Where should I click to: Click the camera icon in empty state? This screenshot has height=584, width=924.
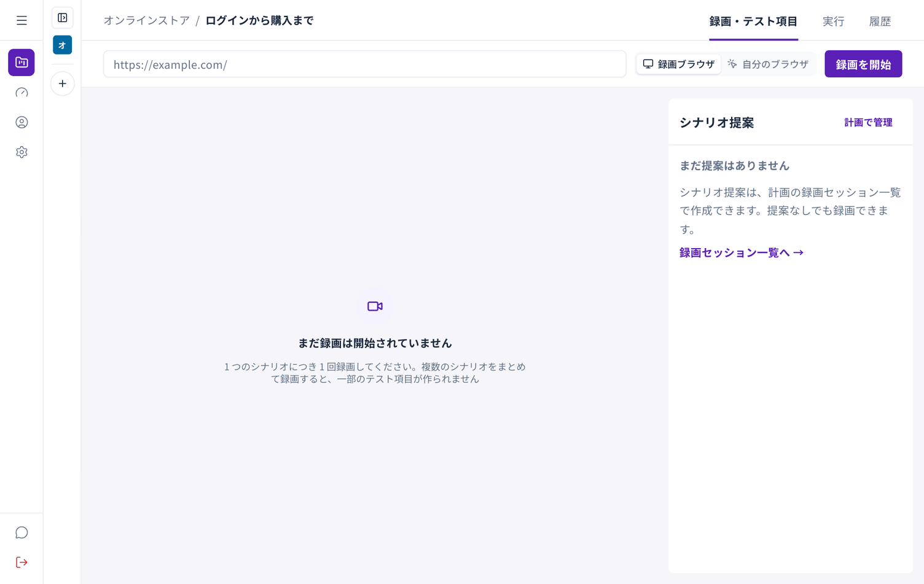tap(375, 306)
